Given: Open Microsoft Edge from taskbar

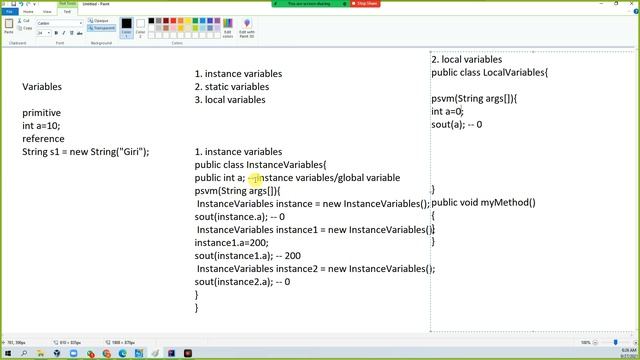Looking at the screenshot, I should 122,353.
